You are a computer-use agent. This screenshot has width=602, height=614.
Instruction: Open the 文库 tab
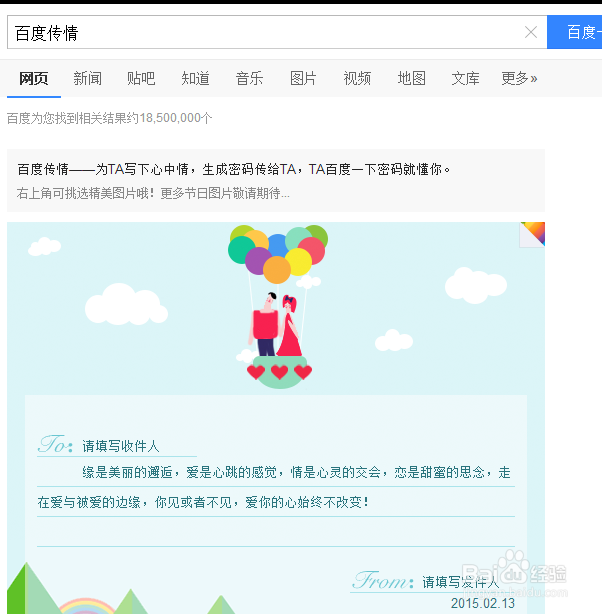coord(465,78)
